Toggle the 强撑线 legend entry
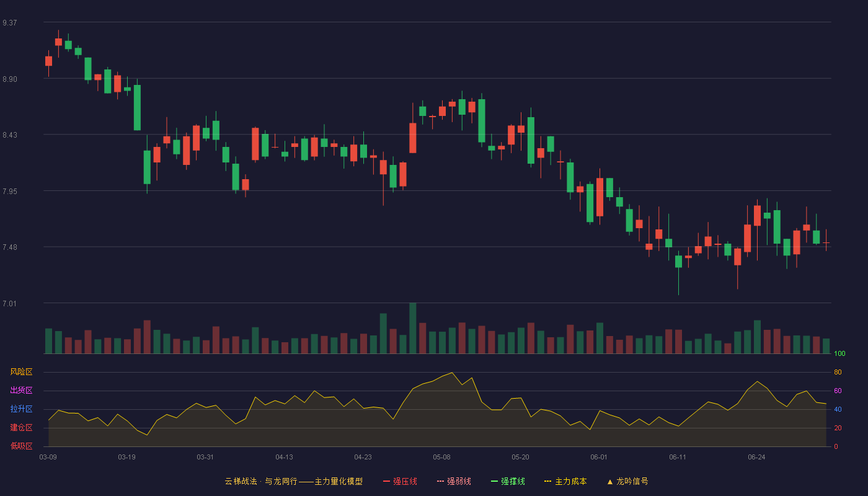Screen dimensions: 868x496 pos(508,481)
